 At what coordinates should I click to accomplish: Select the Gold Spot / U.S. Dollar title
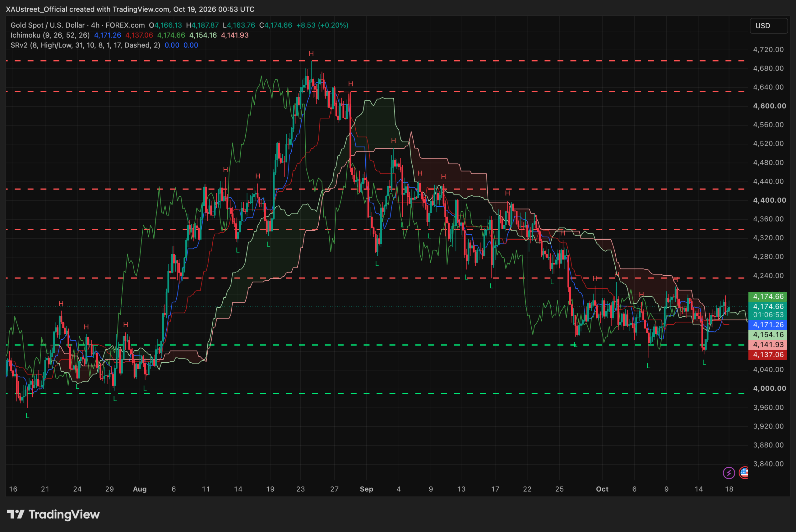pyautogui.click(x=48, y=25)
